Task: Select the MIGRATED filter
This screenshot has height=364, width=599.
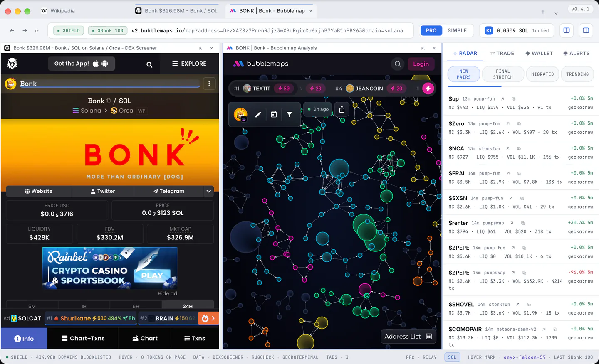Action: [542, 74]
